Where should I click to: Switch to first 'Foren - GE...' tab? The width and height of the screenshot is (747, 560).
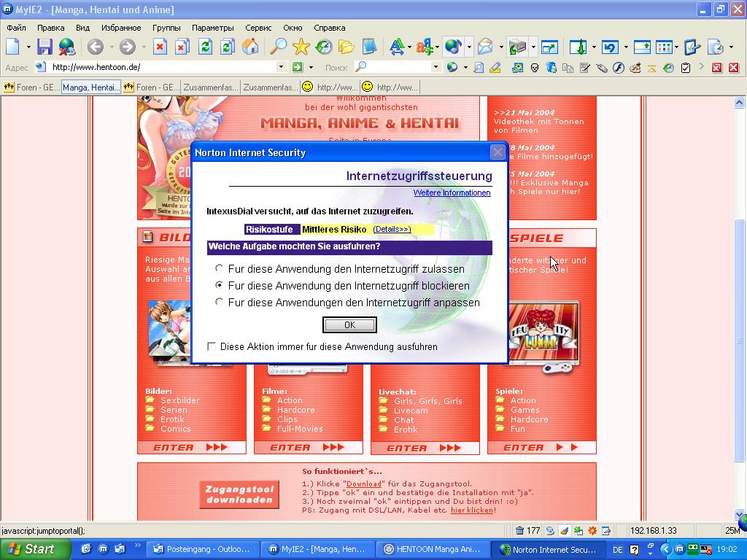point(31,87)
